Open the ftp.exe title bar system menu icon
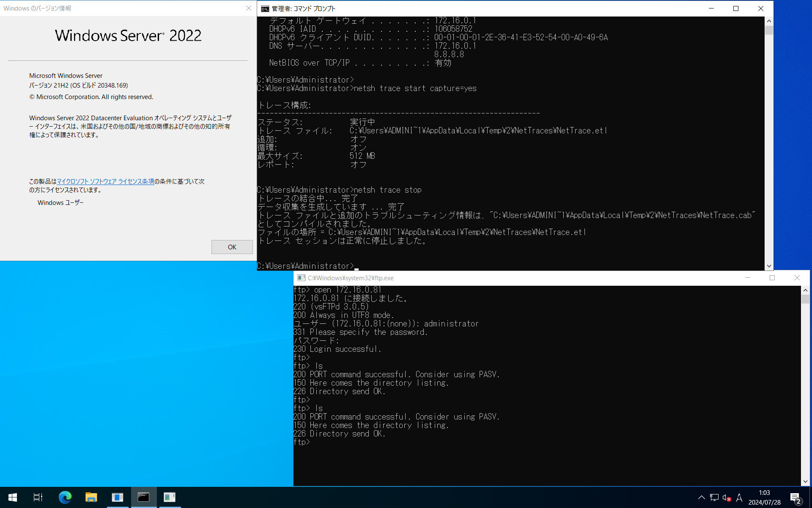 click(301, 278)
